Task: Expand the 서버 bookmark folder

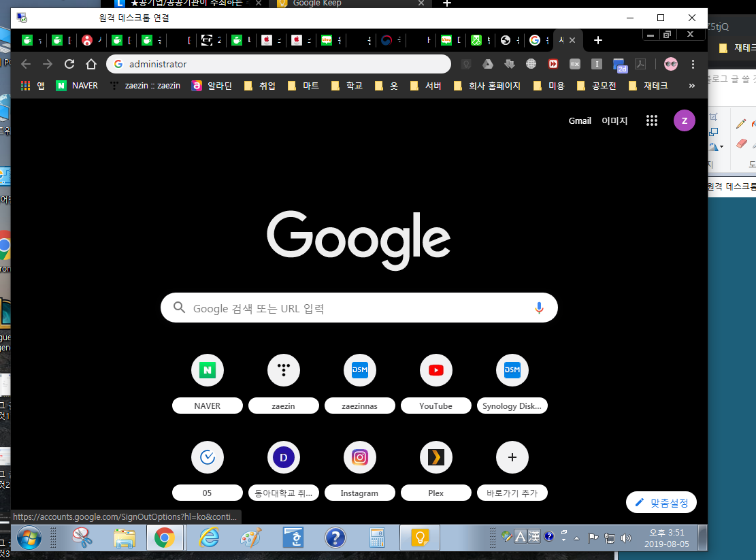Action: [425, 86]
